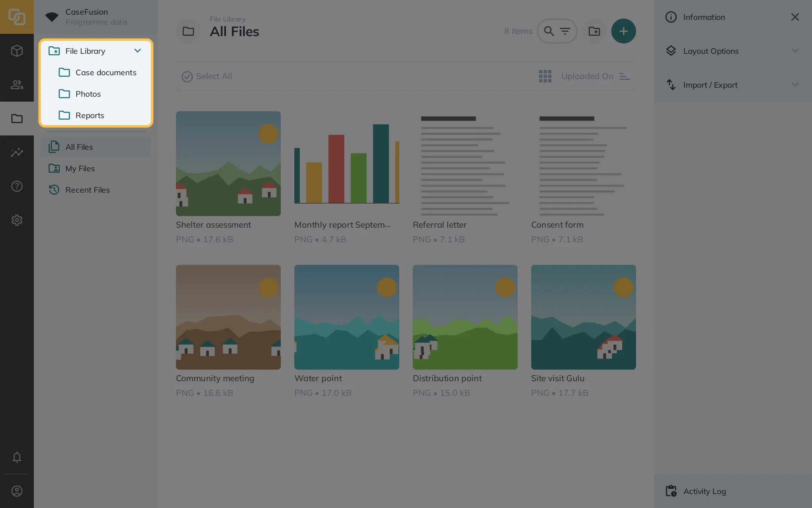Open Water point thumbnail
This screenshot has width=812, height=508.
coord(347,317)
